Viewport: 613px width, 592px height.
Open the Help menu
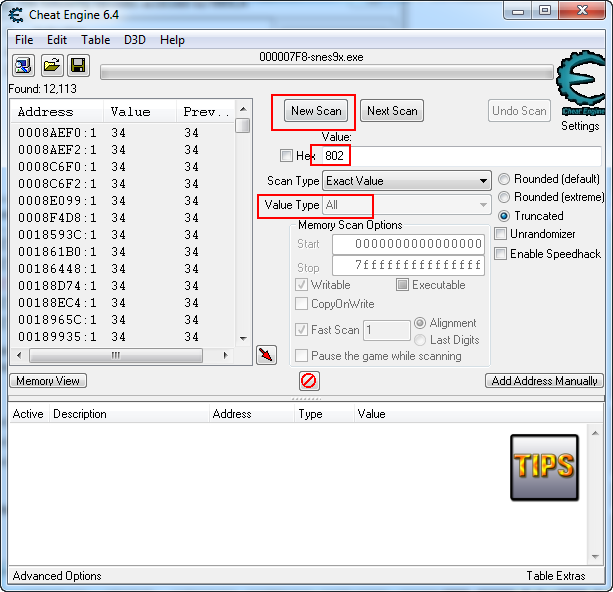pos(172,40)
